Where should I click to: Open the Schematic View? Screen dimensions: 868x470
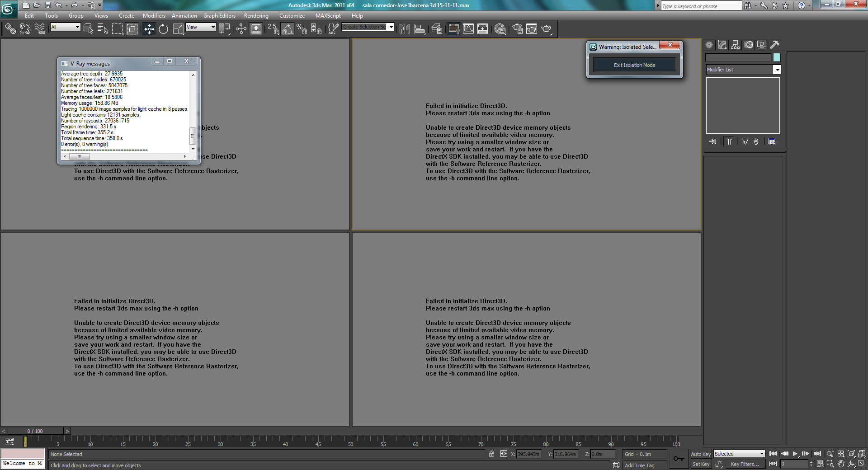pyautogui.click(x=483, y=29)
